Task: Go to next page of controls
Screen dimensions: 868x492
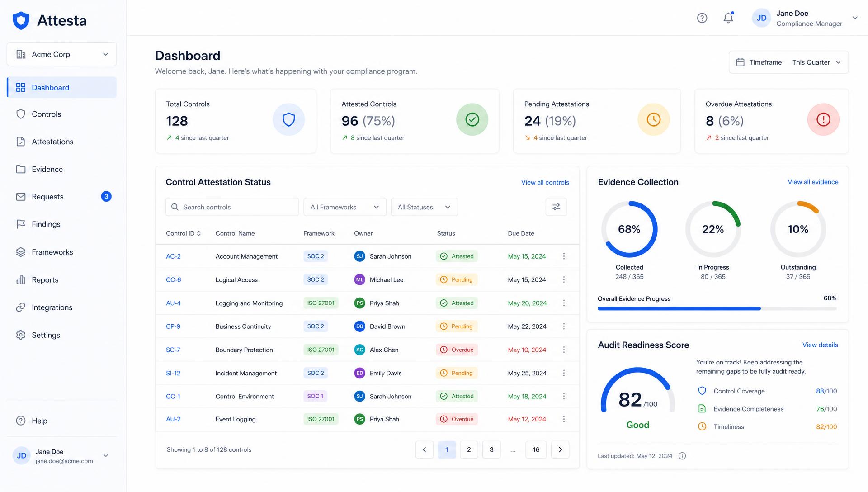Action: point(560,449)
